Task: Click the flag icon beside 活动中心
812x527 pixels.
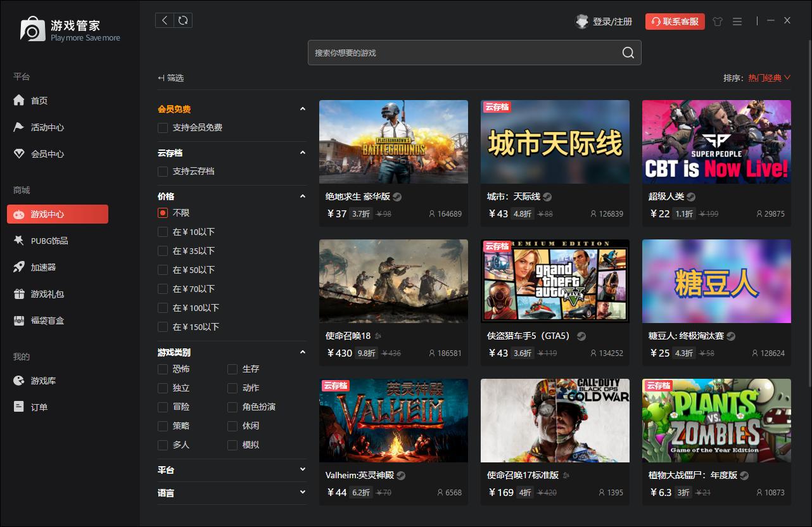Action: (19, 127)
